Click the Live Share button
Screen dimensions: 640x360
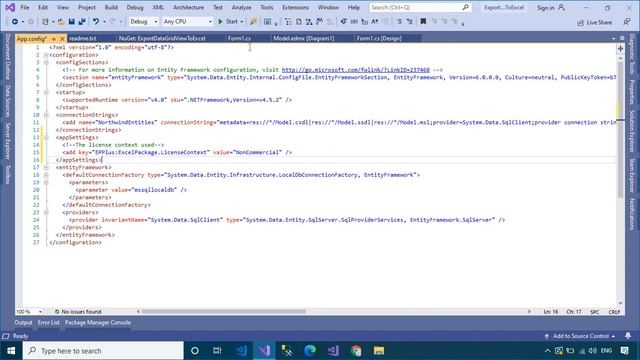tap(595, 22)
